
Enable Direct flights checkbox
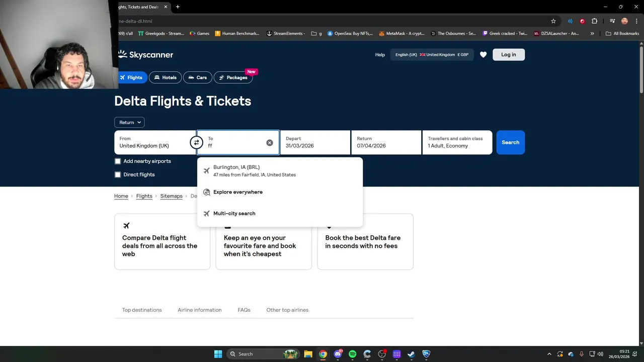click(x=118, y=174)
